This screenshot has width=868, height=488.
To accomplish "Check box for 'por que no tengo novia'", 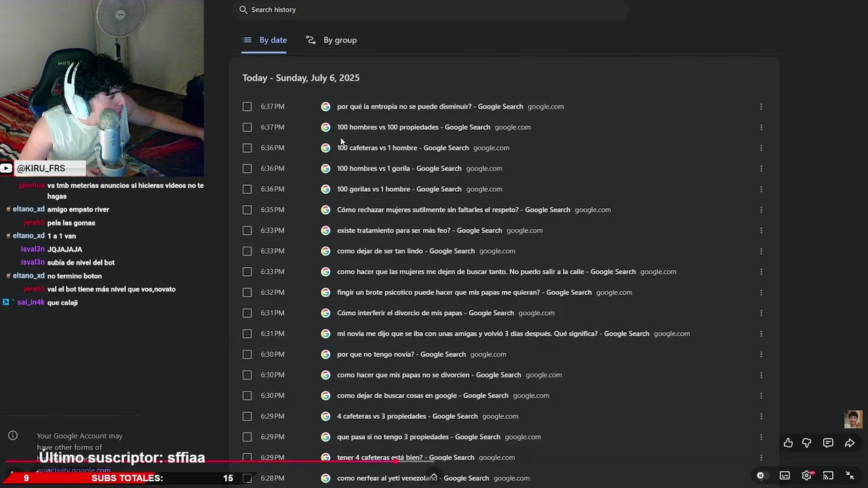I will point(247,354).
